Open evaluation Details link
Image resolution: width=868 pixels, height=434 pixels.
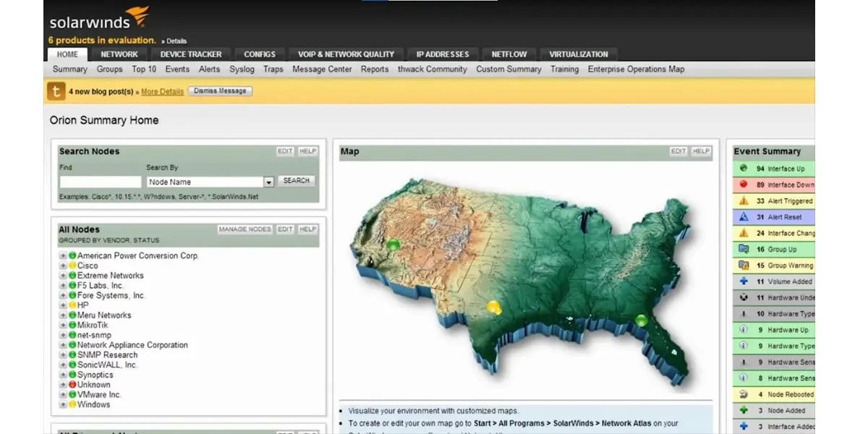click(x=176, y=41)
